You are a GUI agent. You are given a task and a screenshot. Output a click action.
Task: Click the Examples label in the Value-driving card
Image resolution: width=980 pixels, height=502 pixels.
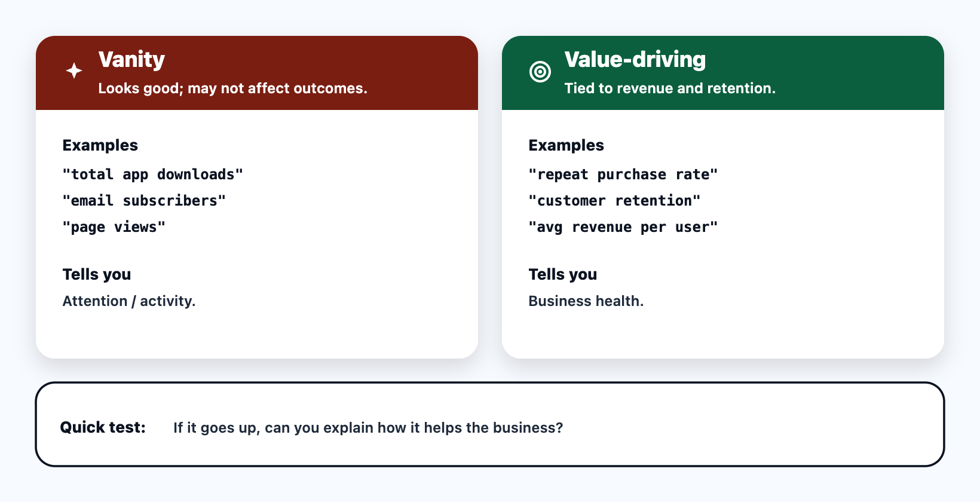tap(566, 145)
